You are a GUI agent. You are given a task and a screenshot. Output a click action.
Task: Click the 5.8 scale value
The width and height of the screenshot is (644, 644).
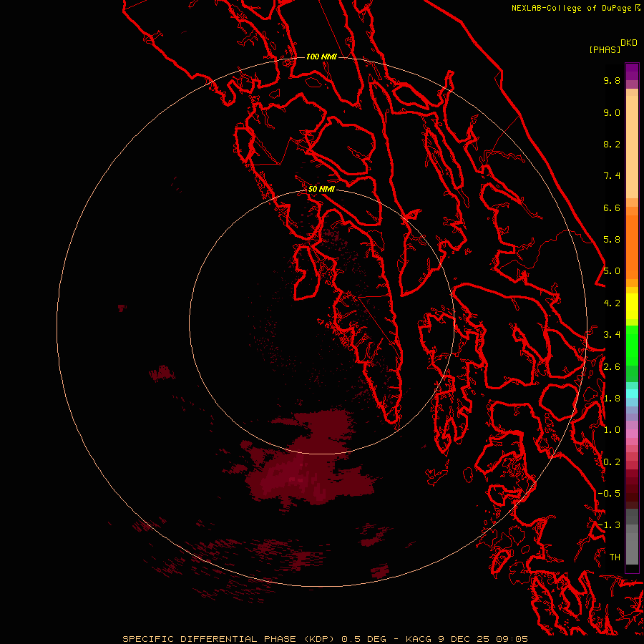coord(612,240)
